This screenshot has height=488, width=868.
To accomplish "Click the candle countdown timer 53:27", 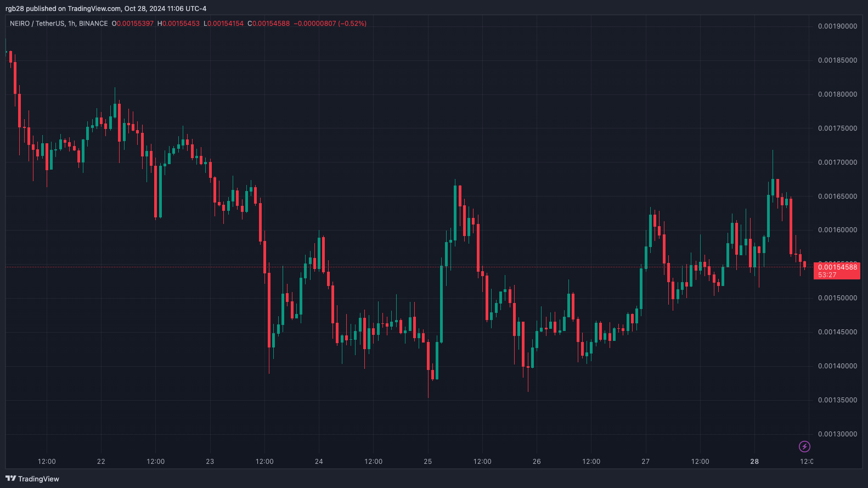I will (827, 275).
